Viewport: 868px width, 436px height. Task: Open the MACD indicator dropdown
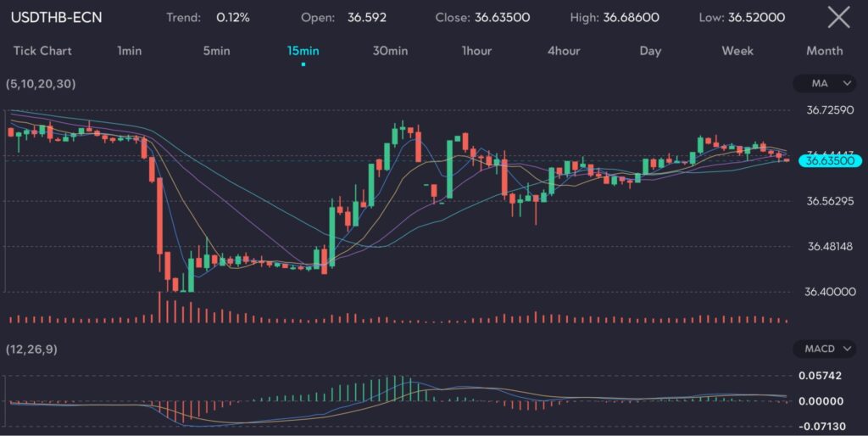(824, 349)
